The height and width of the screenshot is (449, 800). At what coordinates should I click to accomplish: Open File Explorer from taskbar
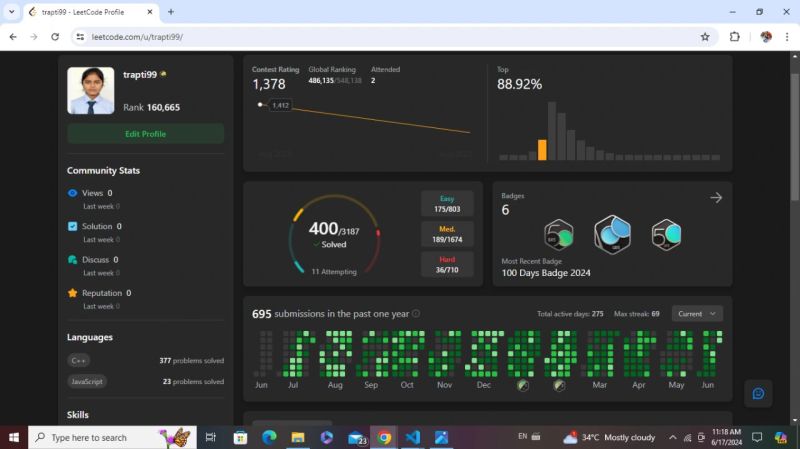pyautogui.click(x=298, y=437)
